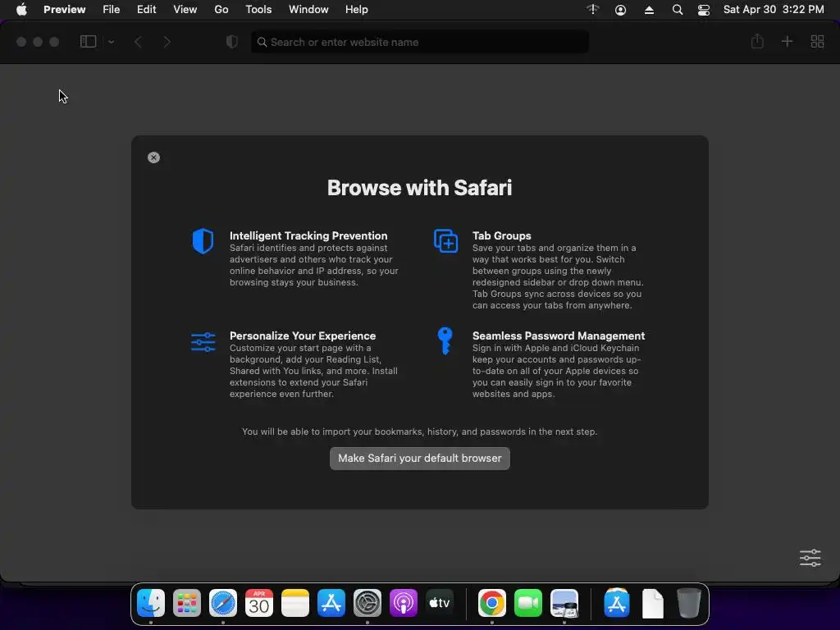Close the Browse with Safari dialog
This screenshot has height=630, width=840.
[x=153, y=157]
